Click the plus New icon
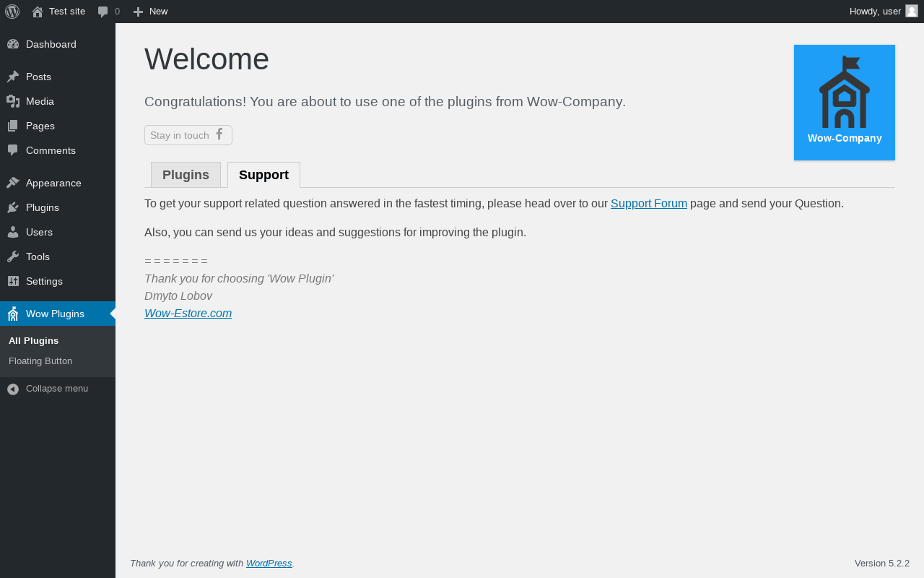924x578 pixels. pos(138,12)
